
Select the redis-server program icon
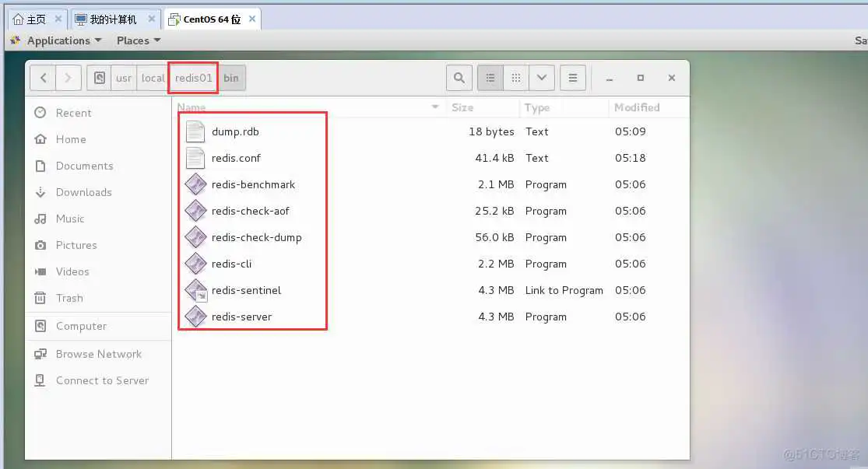195,317
